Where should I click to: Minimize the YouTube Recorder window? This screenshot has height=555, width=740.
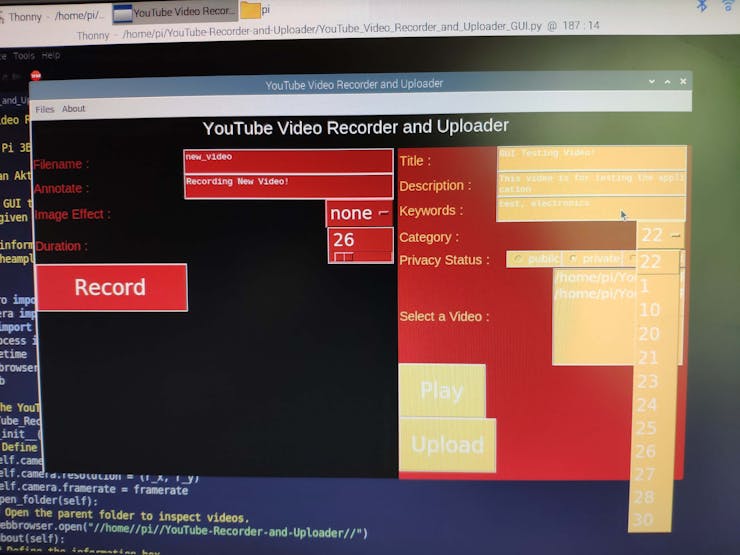[x=652, y=82]
